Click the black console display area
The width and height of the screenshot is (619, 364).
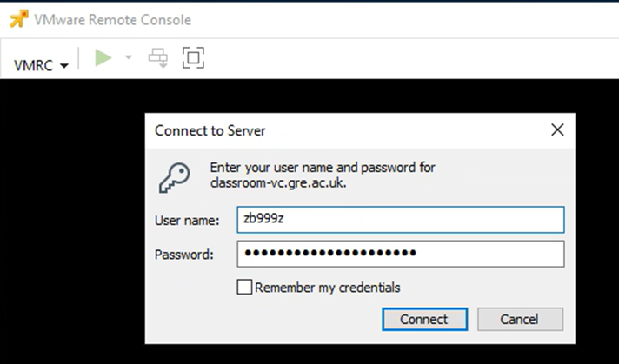[x=70, y=217]
